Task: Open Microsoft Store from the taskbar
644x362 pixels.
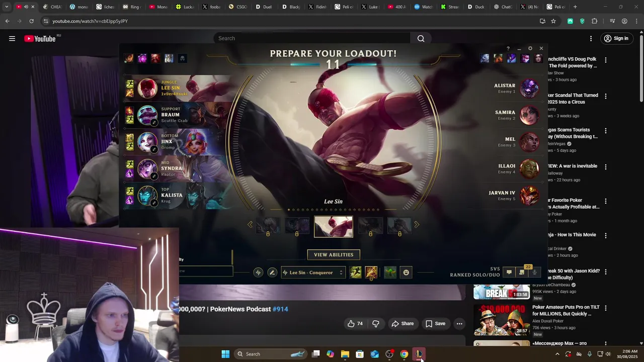Action: [360, 354]
